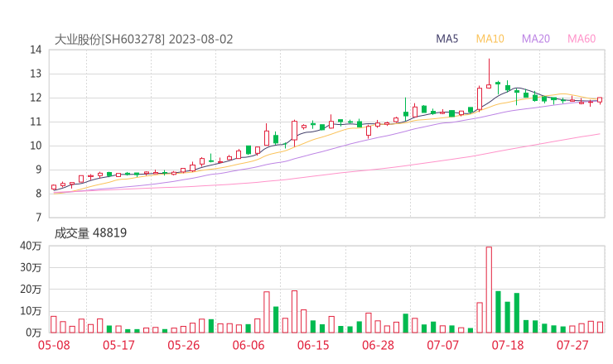Click the price axis value 14
The height and width of the screenshot is (364, 613).
[x=36, y=50]
